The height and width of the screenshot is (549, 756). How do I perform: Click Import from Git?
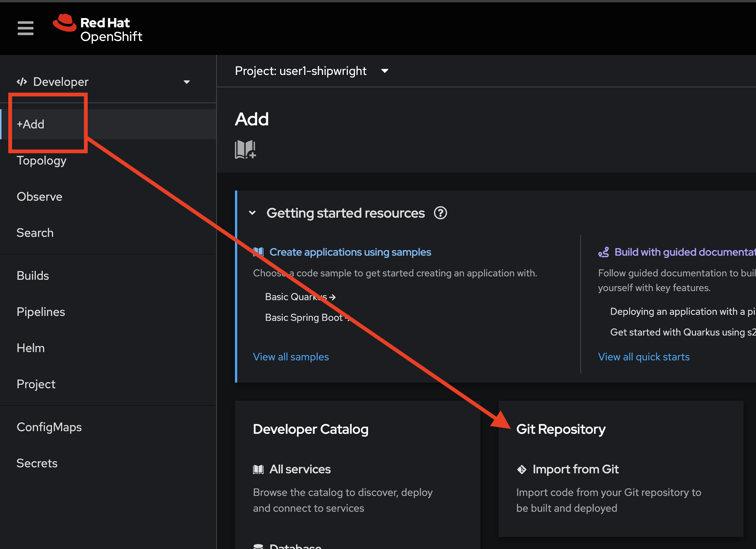(x=576, y=469)
